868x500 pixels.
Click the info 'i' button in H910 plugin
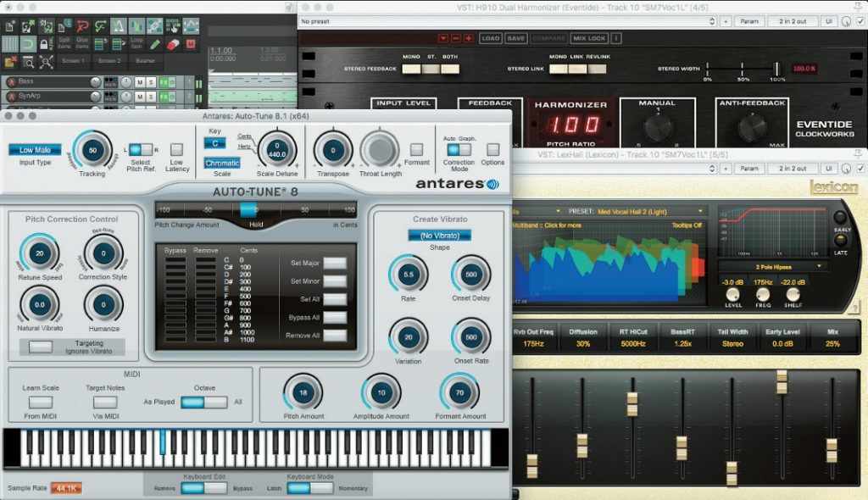point(615,38)
